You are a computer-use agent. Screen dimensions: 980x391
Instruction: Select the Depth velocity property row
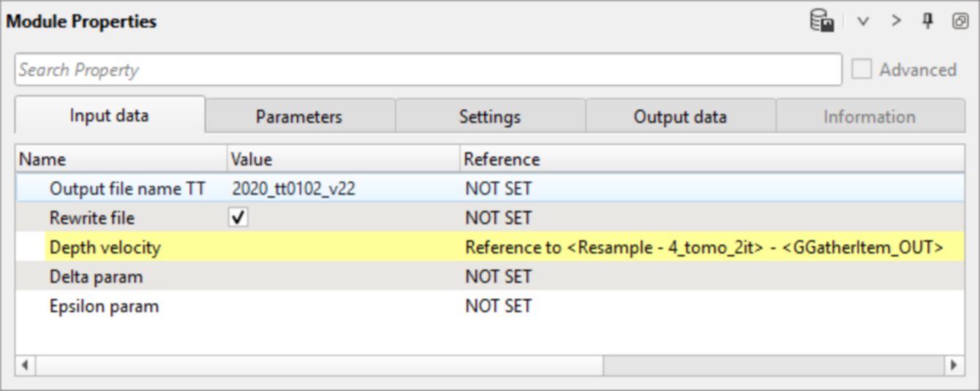pyautogui.click(x=105, y=247)
